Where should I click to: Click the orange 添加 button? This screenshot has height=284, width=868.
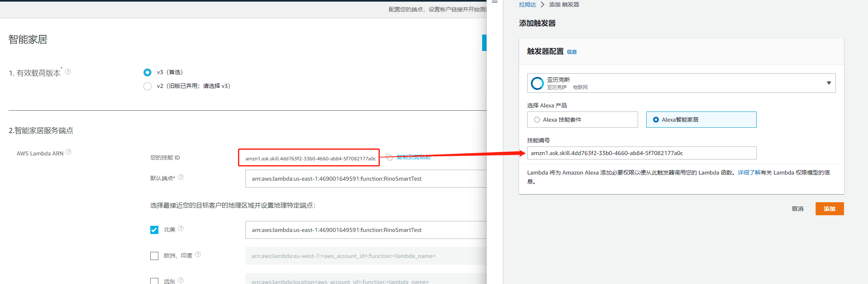coord(829,209)
